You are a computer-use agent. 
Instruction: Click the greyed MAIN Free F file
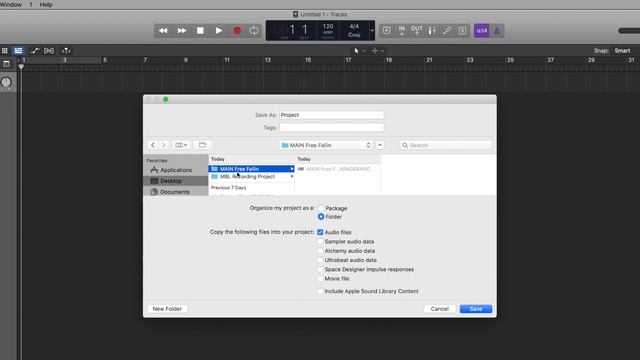(338, 169)
